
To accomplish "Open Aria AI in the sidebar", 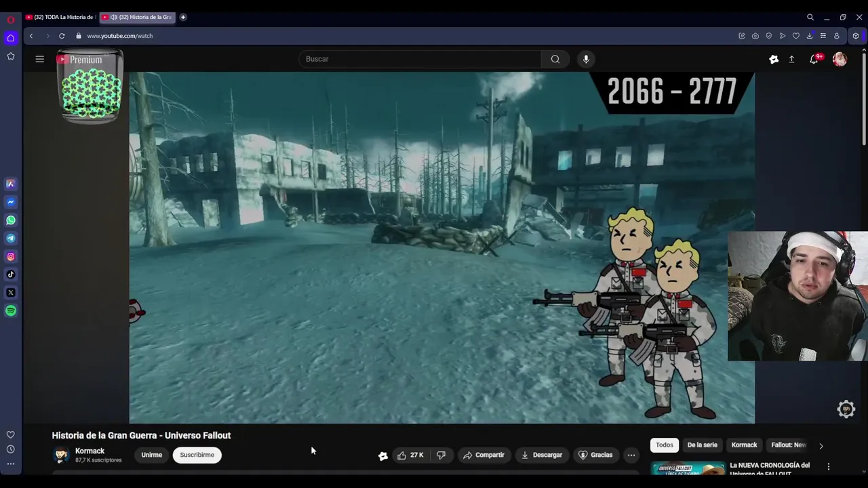I will (x=11, y=184).
